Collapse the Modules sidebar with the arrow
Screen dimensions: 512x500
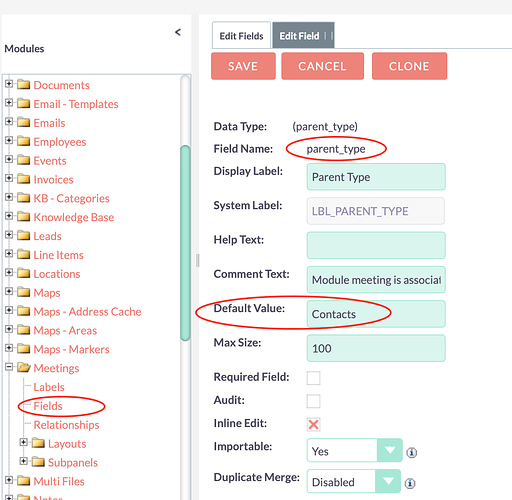point(178,32)
